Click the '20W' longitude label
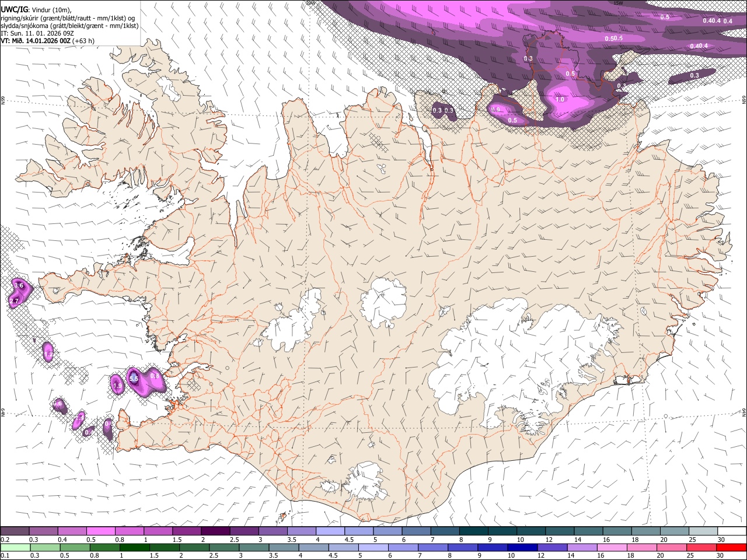Image resolution: width=747 pixels, height=560 pixels. point(310,3)
